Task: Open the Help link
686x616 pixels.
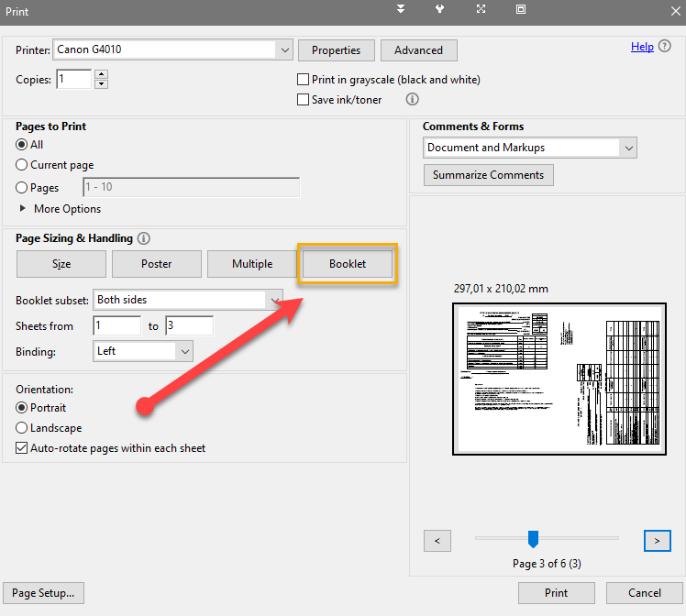Action: pos(642,47)
